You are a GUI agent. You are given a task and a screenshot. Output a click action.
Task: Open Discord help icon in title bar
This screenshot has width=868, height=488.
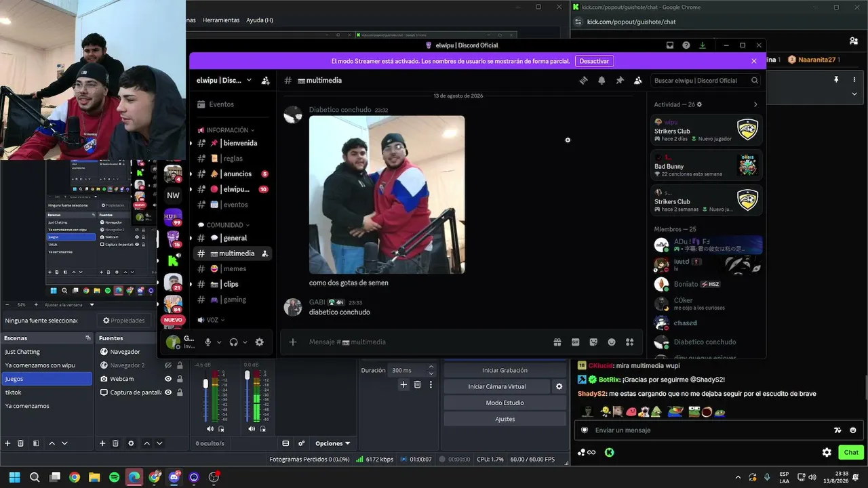tap(686, 45)
